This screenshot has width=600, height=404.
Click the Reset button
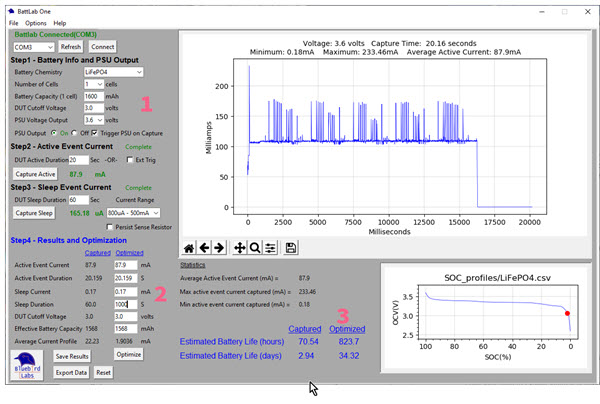coord(103,373)
